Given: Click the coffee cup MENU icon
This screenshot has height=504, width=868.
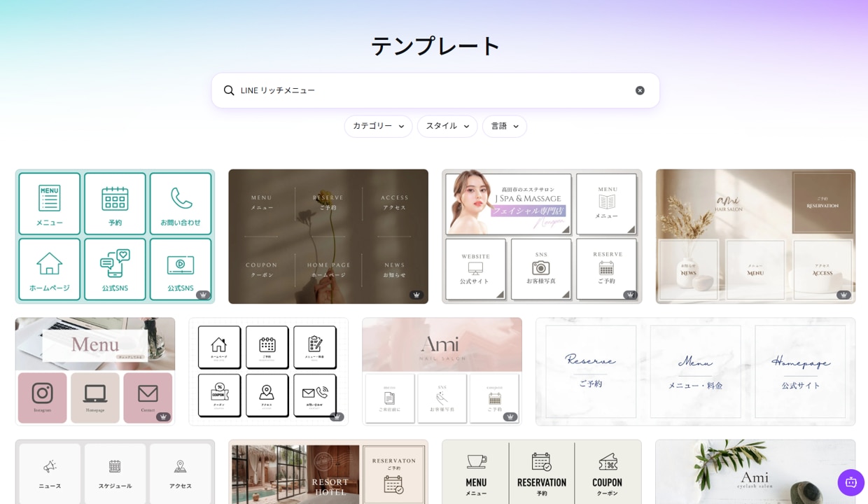Looking at the screenshot, I should (x=476, y=461).
